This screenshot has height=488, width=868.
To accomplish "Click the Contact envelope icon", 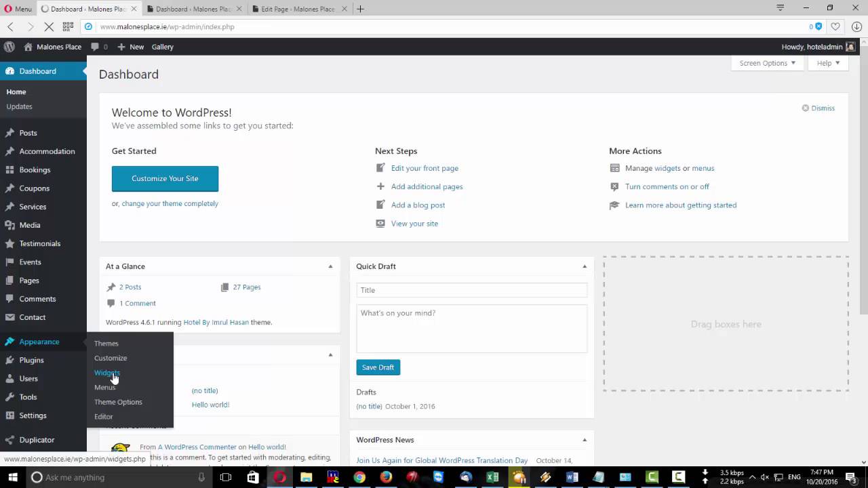I will tap(9, 317).
